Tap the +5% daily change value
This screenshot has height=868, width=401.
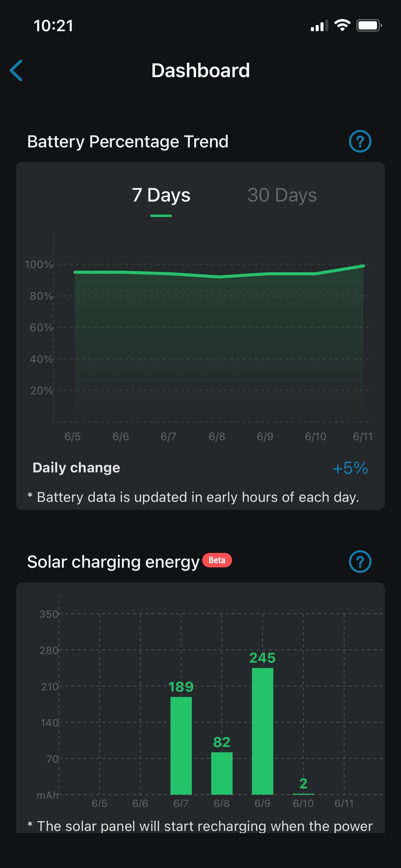coord(350,468)
